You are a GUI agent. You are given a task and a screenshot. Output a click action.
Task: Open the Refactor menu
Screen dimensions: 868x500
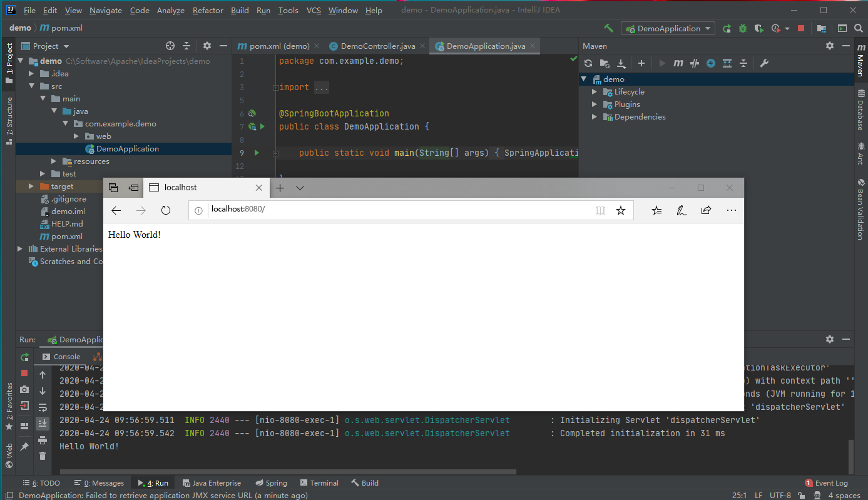[x=208, y=11]
